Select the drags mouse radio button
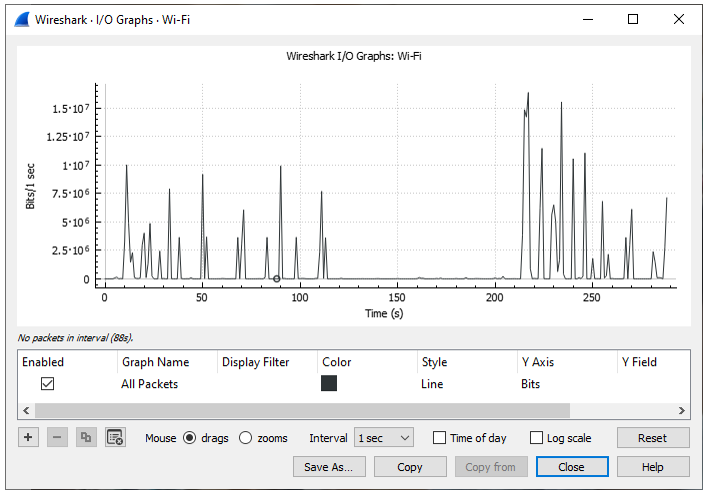The image size is (706, 494). (x=190, y=438)
